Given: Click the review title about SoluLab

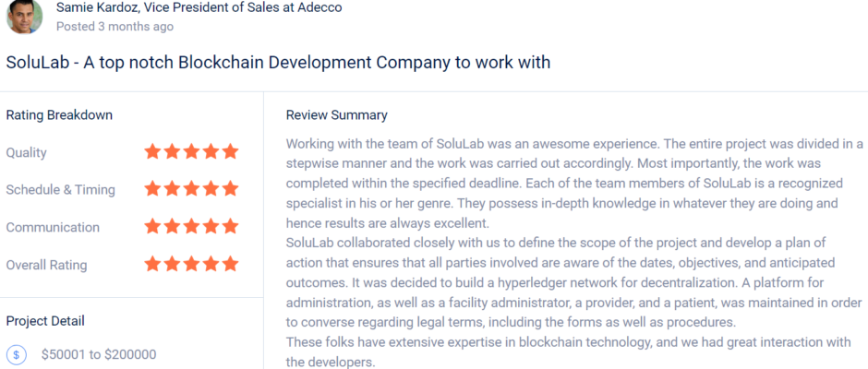Looking at the screenshot, I should [278, 62].
